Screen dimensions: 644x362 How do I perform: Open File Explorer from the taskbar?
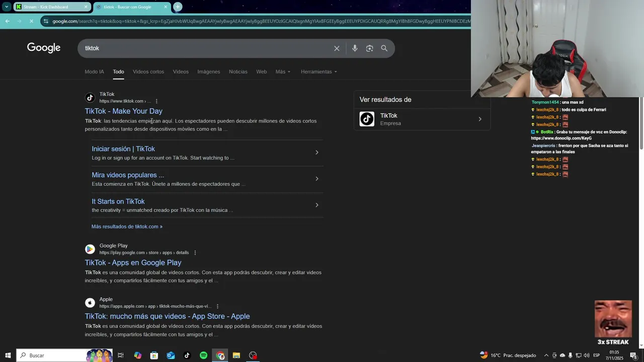pos(236,355)
